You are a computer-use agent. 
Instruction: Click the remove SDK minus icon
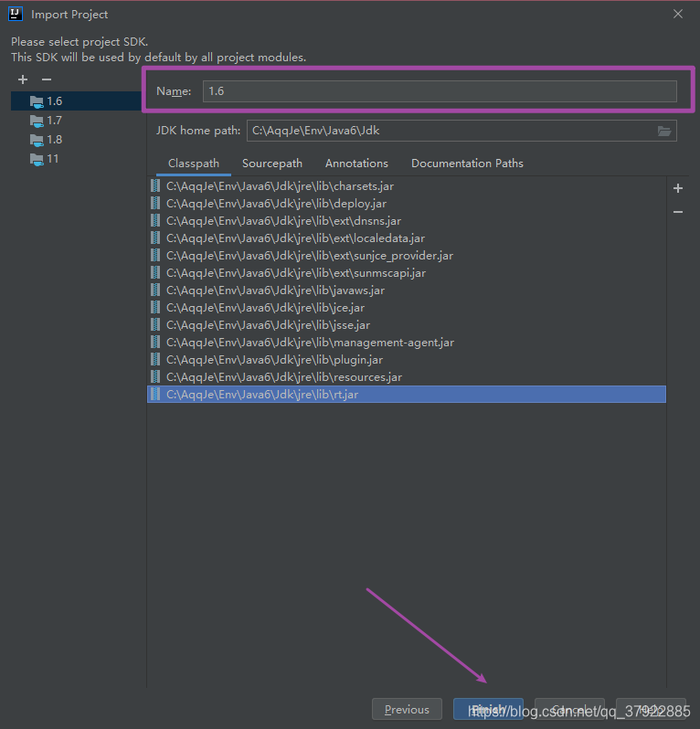(x=47, y=80)
